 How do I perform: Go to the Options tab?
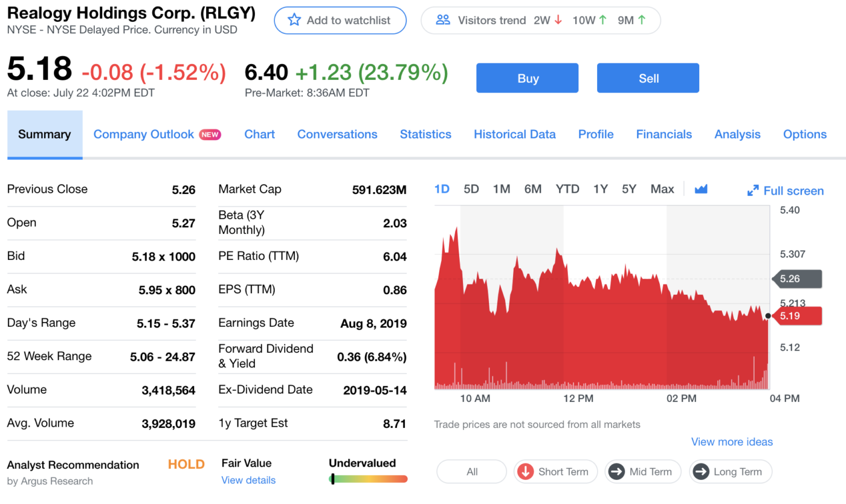click(x=805, y=134)
